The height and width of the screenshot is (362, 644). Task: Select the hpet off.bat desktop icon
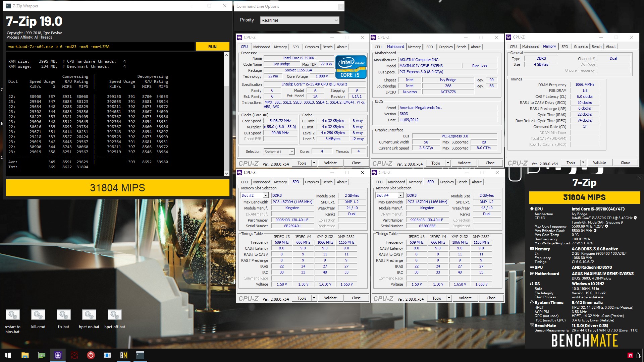click(x=114, y=319)
